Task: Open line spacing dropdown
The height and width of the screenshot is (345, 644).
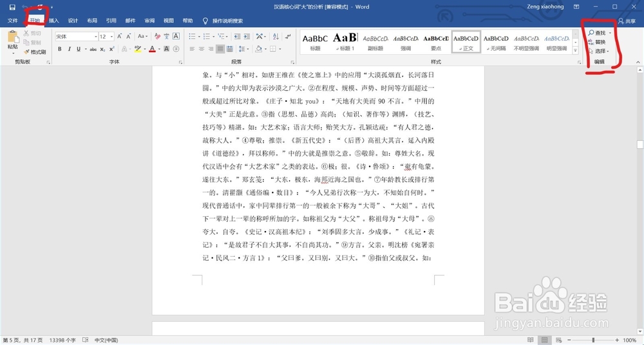Action: click(x=243, y=49)
